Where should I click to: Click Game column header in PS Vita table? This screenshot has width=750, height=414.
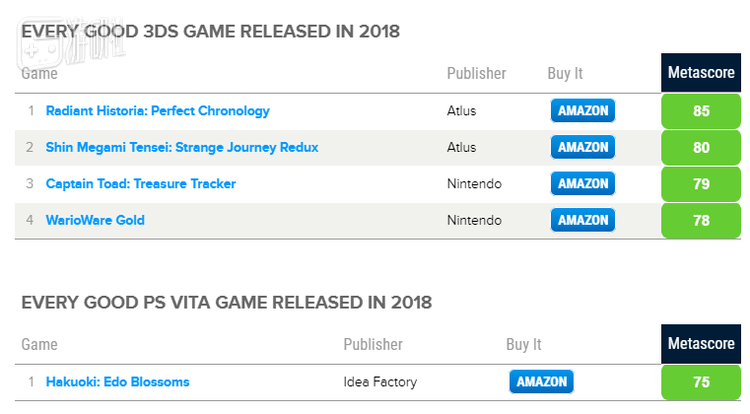tap(39, 344)
